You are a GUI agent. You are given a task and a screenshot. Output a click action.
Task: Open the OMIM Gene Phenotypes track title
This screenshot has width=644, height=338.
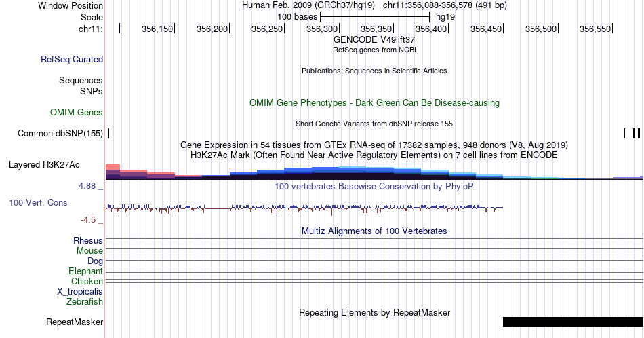coord(374,102)
